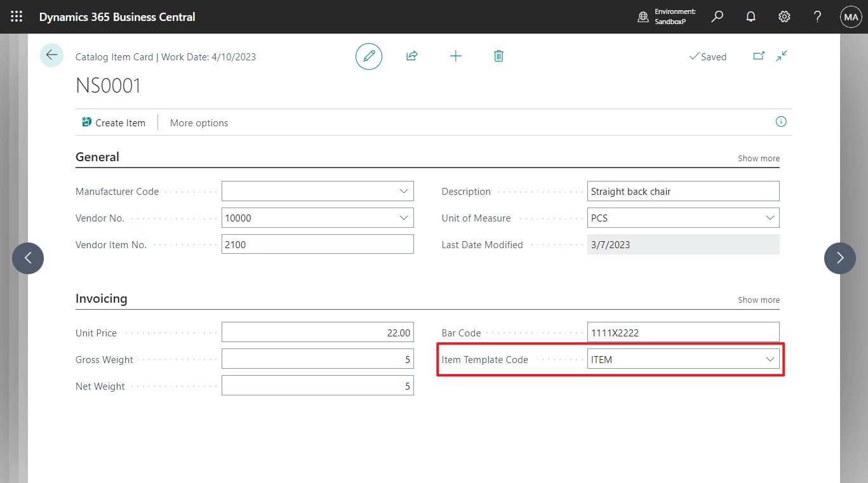The height and width of the screenshot is (483, 868).
Task: Open the help question mark icon
Action: pyautogui.click(x=817, y=17)
